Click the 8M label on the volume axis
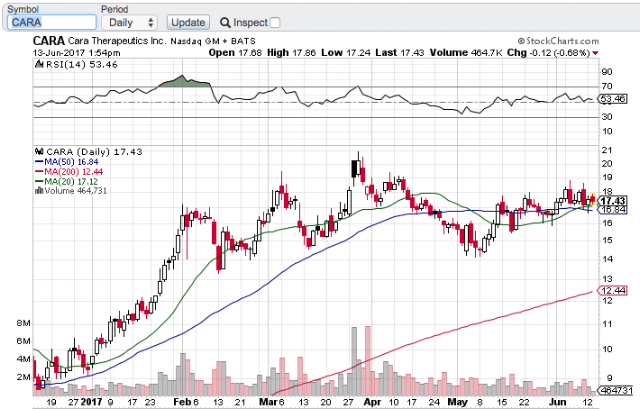 point(23,323)
